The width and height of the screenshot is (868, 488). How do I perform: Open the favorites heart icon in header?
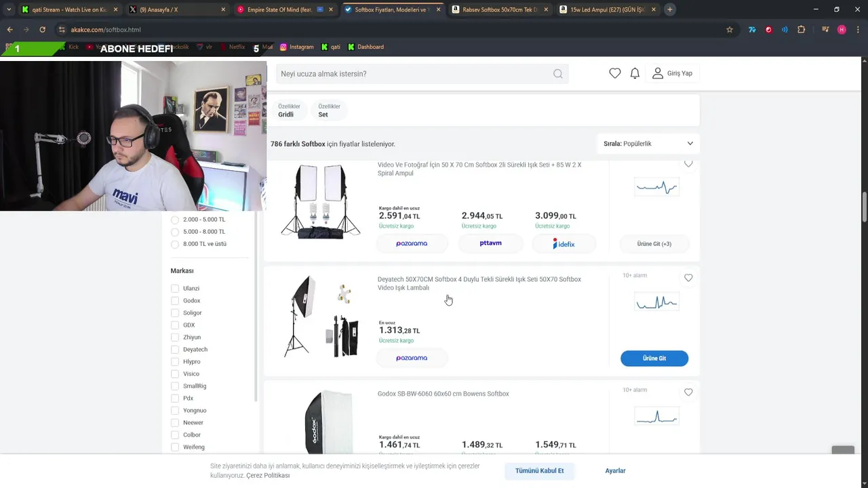(614, 73)
